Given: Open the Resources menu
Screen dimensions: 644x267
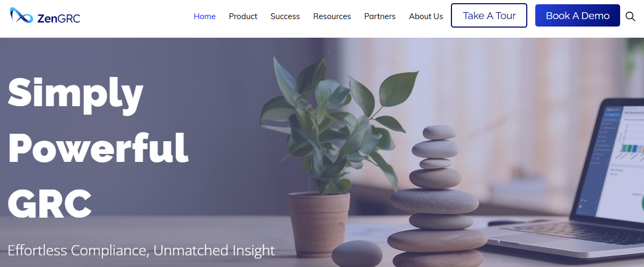Looking at the screenshot, I should pyautogui.click(x=332, y=16).
